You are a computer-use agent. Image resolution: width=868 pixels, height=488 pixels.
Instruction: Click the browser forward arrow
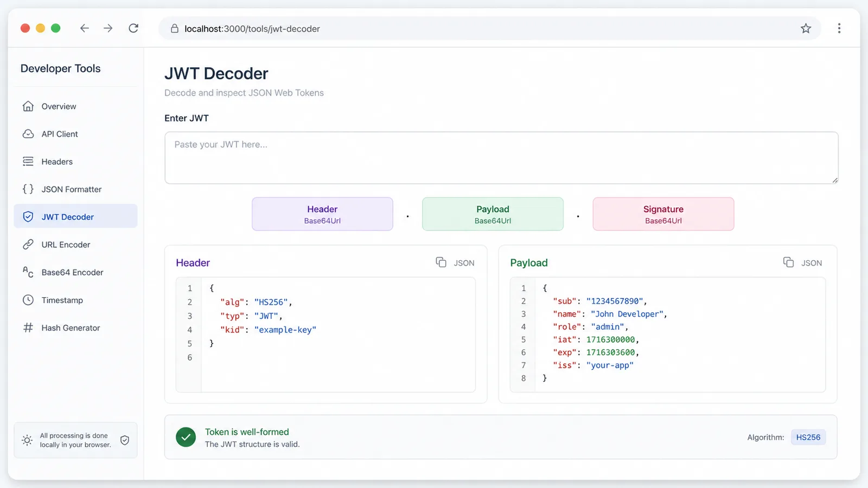click(x=108, y=28)
